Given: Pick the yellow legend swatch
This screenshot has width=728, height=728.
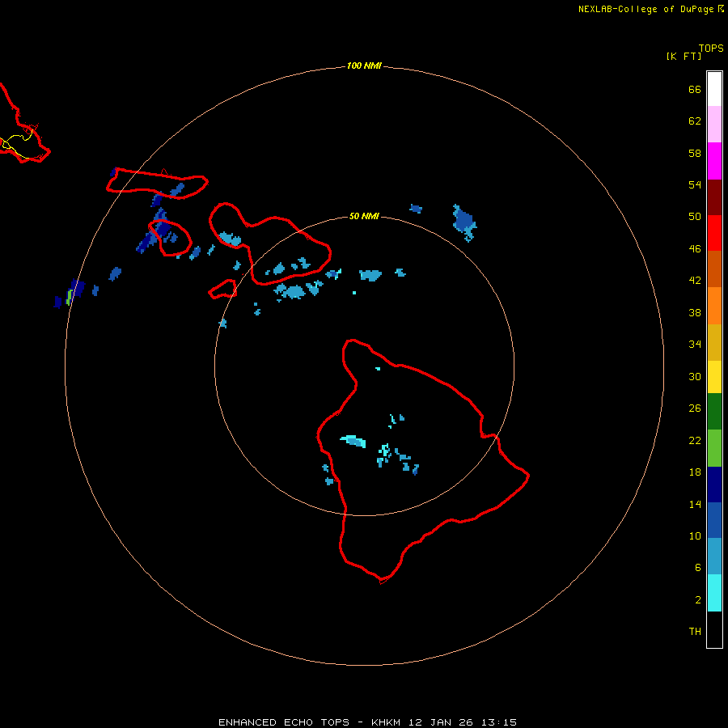Looking at the screenshot, I should (x=714, y=377).
